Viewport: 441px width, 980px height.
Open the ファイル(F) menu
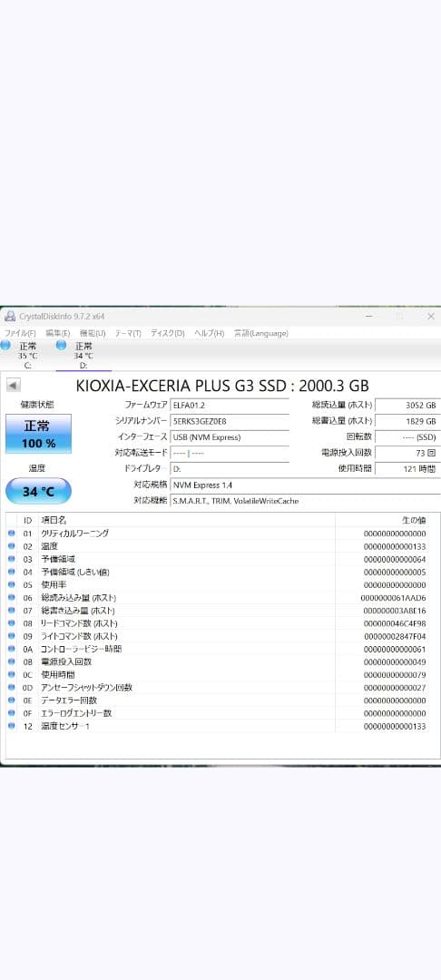[20, 333]
